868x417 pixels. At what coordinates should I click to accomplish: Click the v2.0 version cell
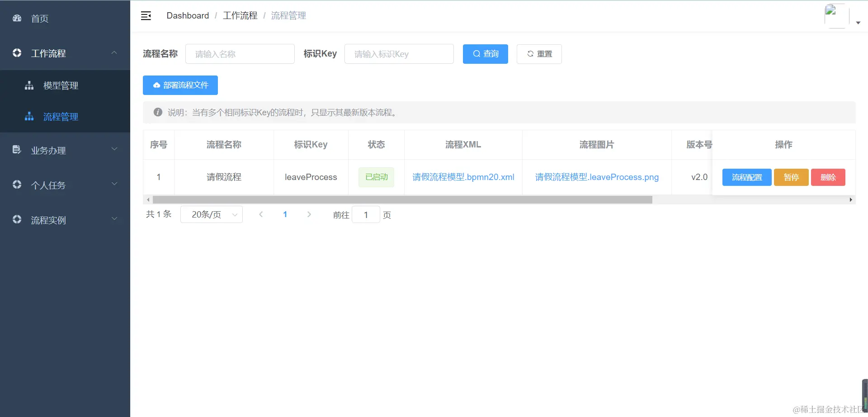pyautogui.click(x=699, y=177)
